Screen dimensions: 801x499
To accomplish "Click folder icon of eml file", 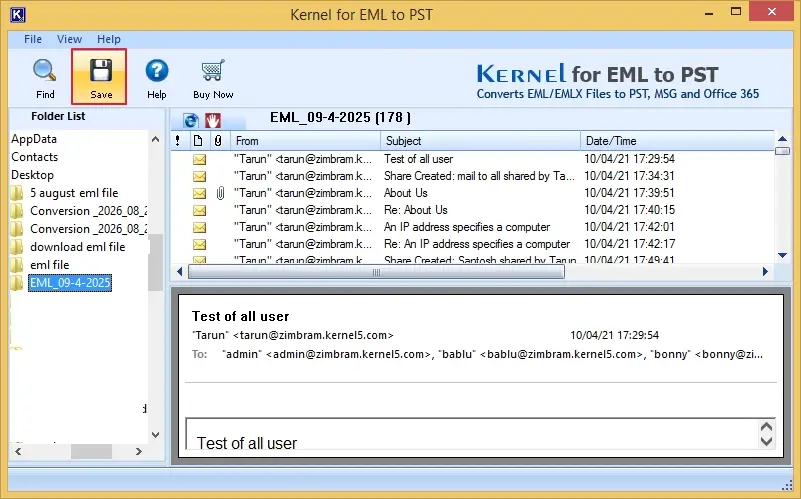I will pos(17,265).
